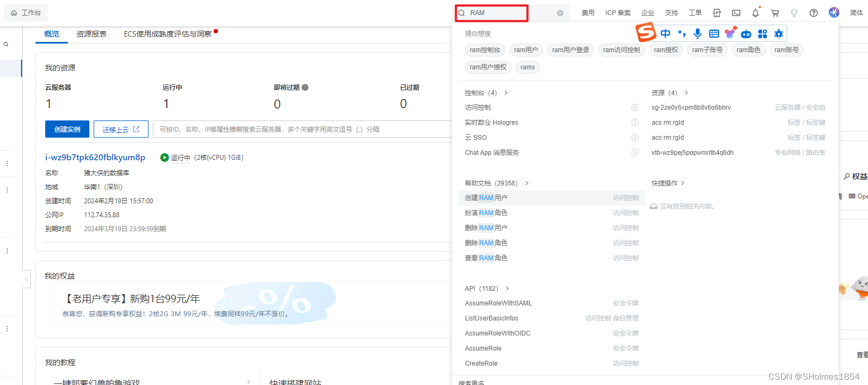Open the user avatar menu
Viewport: 868px width, 385px height.
[834, 12]
